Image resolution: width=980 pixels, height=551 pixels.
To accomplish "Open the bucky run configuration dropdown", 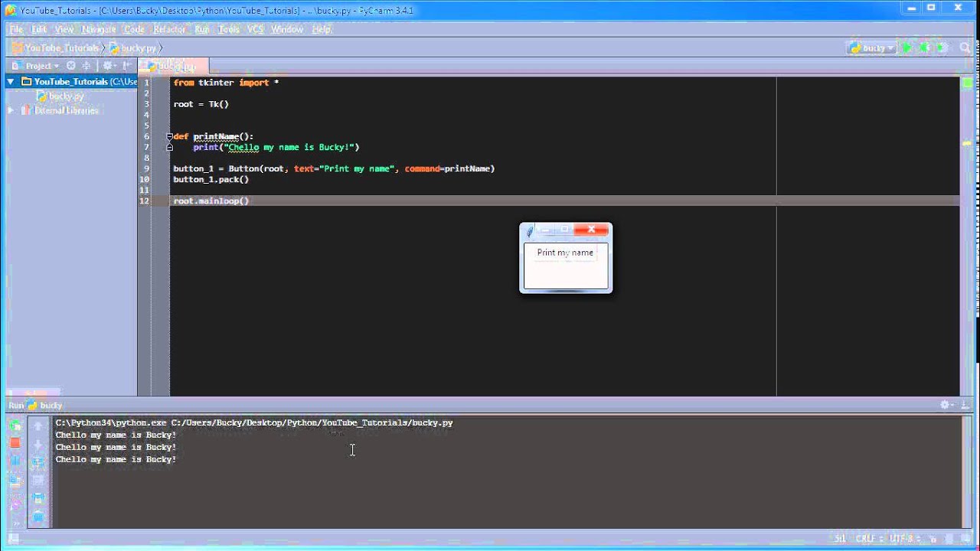I will pyautogui.click(x=871, y=47).
